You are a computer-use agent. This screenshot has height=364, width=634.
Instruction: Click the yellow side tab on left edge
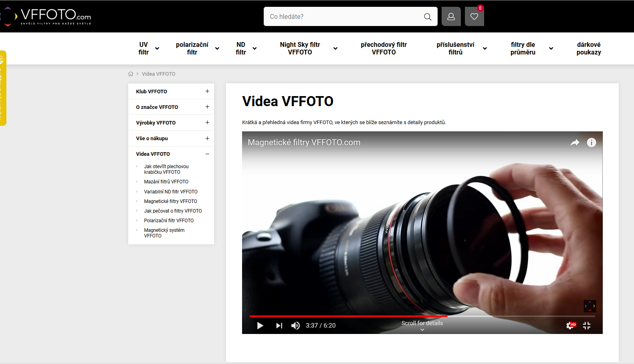(3, 88)
